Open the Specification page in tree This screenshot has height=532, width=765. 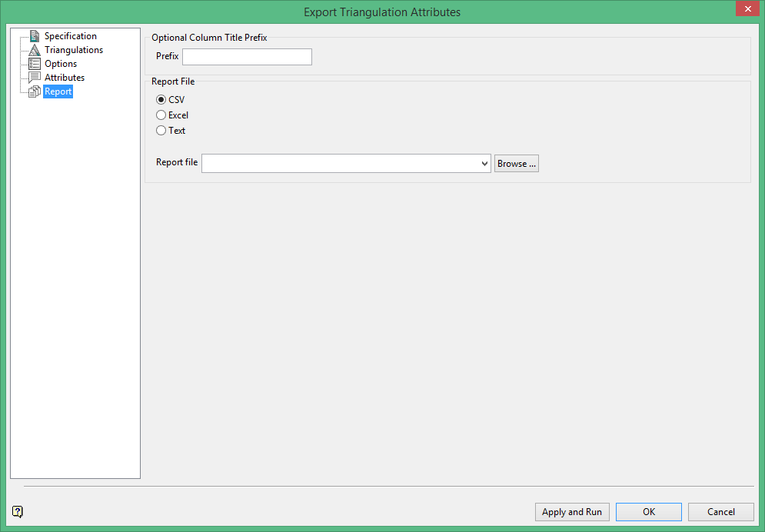70,36
